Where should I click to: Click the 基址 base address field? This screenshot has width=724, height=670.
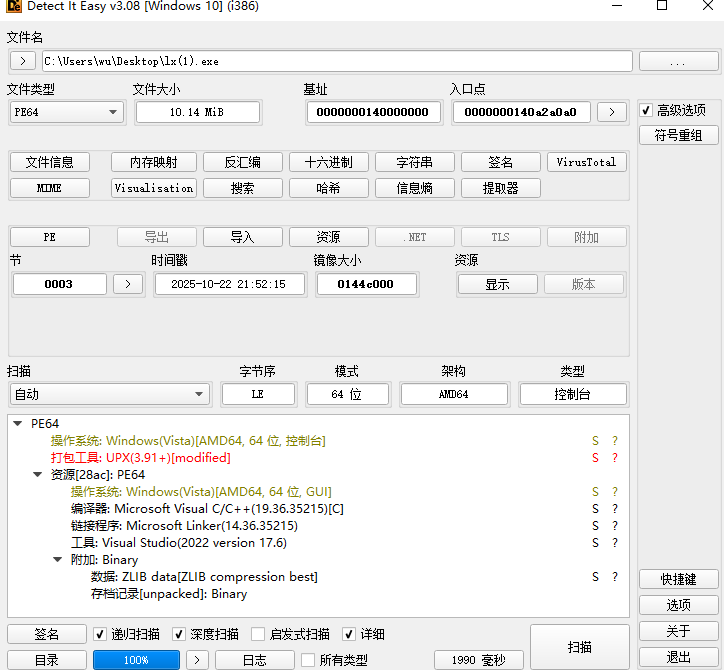[x=373, y=112]
